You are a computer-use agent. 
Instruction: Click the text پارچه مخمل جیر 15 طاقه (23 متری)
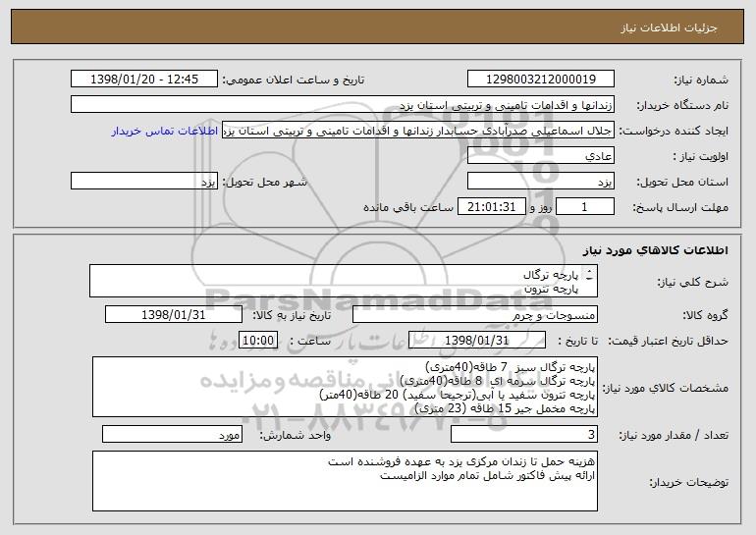click(x=505, y=408)
